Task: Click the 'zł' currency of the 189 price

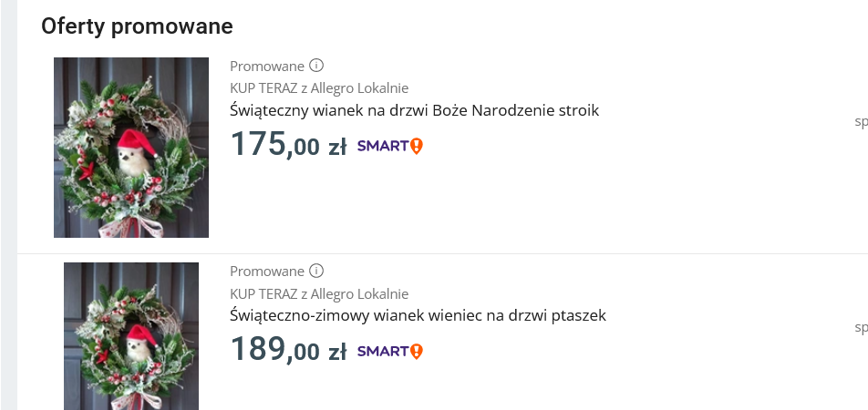Action: (x=336, y=353)
